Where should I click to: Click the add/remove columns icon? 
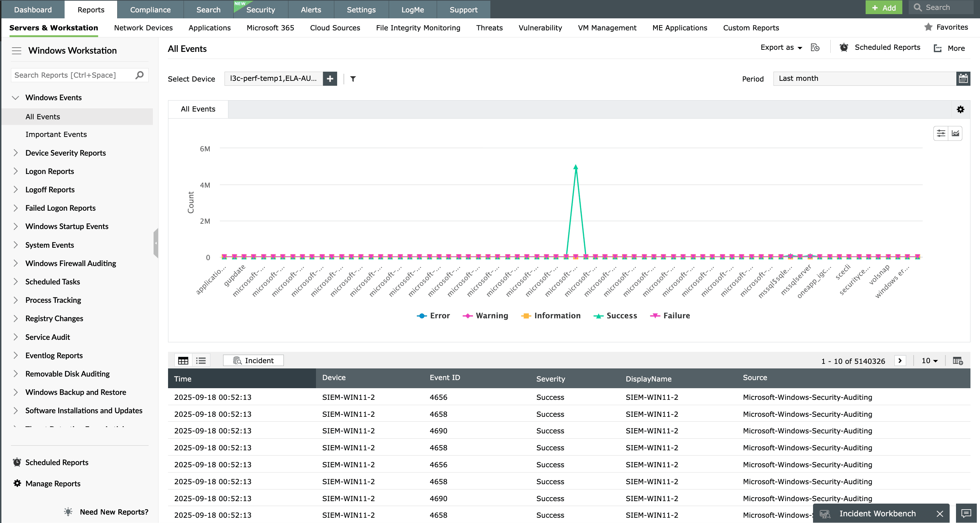coord(957,361)
